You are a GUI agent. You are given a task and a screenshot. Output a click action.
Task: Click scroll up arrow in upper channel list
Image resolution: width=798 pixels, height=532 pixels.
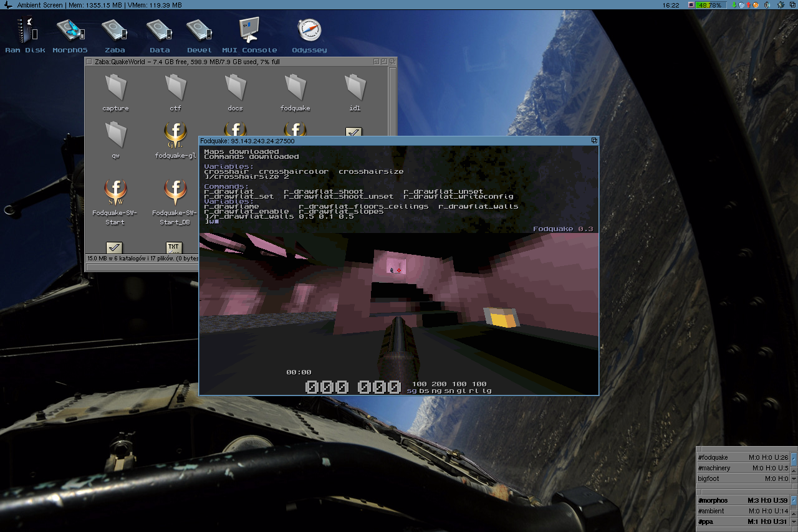tap(794, 471)
